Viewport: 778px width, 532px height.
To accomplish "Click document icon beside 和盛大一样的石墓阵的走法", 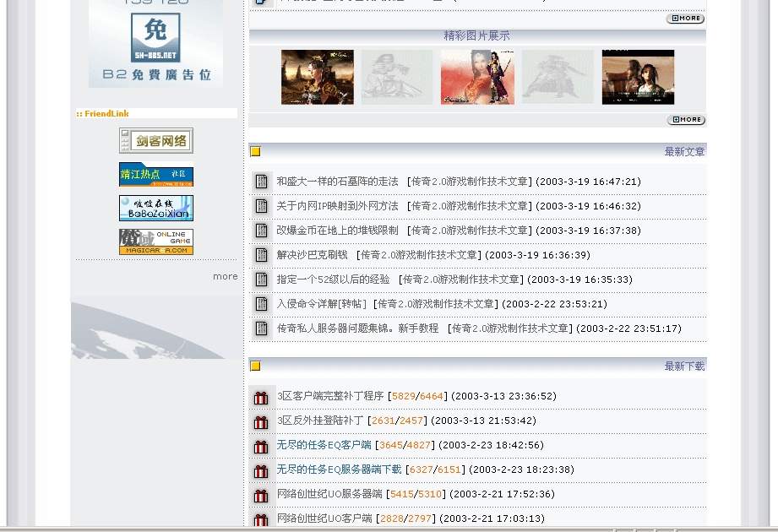I will [x=261, y=182].
